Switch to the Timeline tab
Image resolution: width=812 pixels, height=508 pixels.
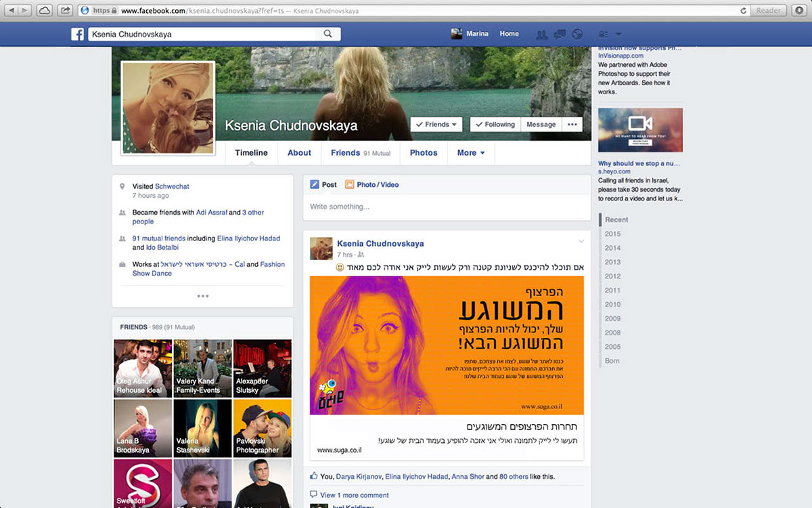[251, 153]
